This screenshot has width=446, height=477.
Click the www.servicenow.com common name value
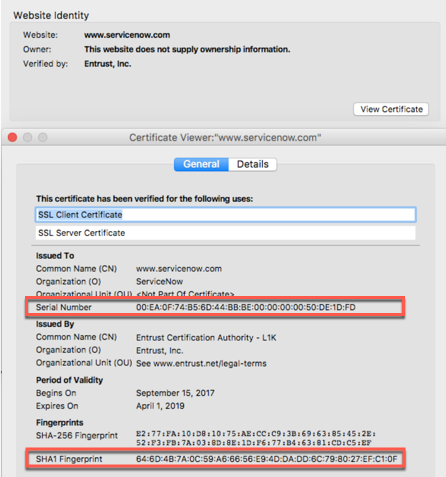179,269
